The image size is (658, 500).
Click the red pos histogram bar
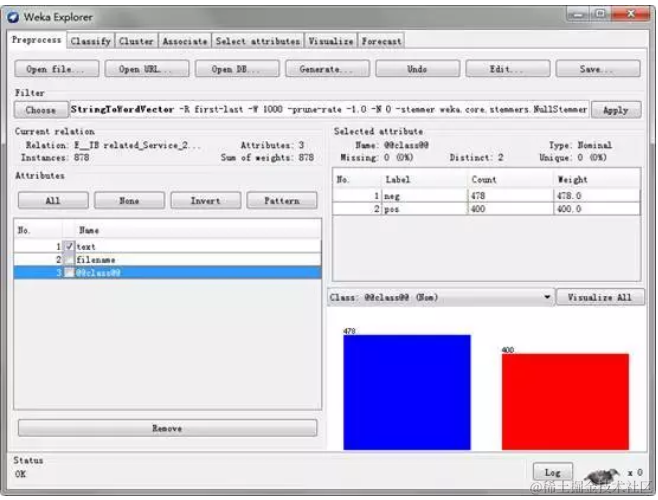565,402
